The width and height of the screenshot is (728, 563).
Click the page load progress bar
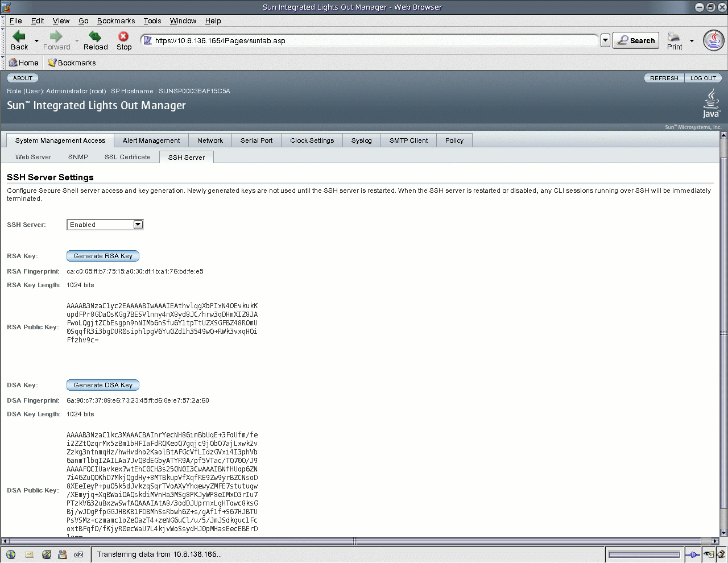644,554
